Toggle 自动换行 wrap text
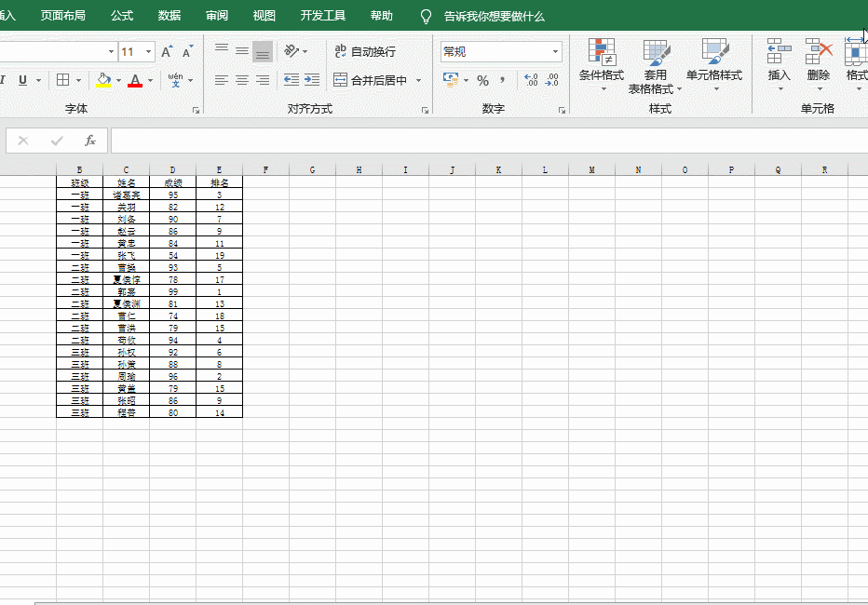 pyautogui.click(x=365, y=51)
